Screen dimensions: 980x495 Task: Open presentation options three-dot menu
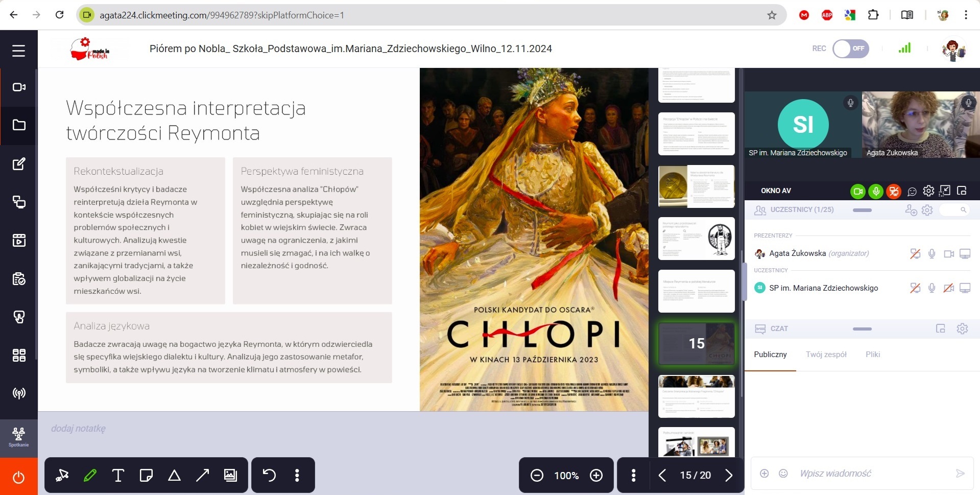click(633, 476)
